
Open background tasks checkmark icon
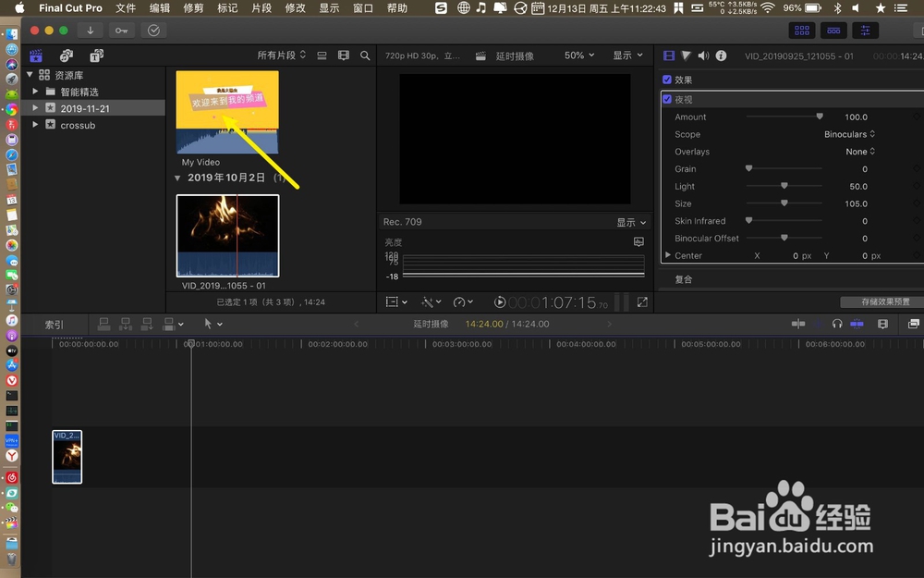pos(153,31)
